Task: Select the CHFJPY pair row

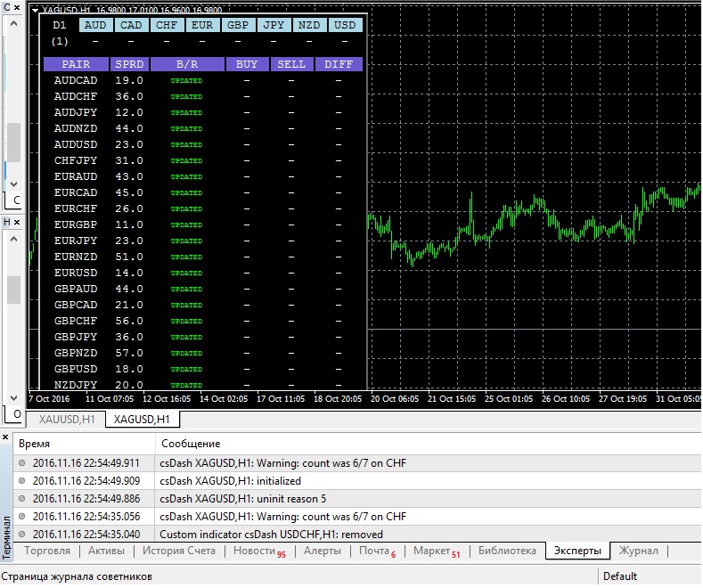Action: (x=202, y=161)
